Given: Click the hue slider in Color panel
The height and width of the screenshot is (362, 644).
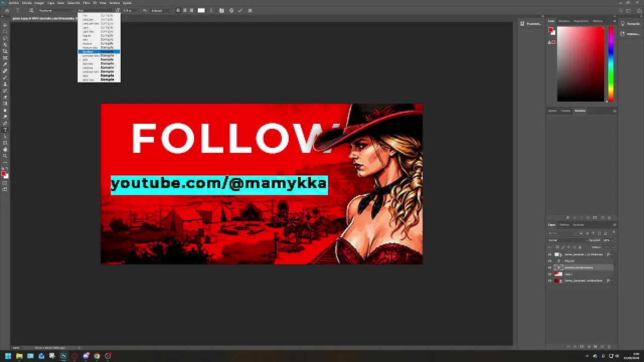Looking at the screenshot, I should (611, 64).
